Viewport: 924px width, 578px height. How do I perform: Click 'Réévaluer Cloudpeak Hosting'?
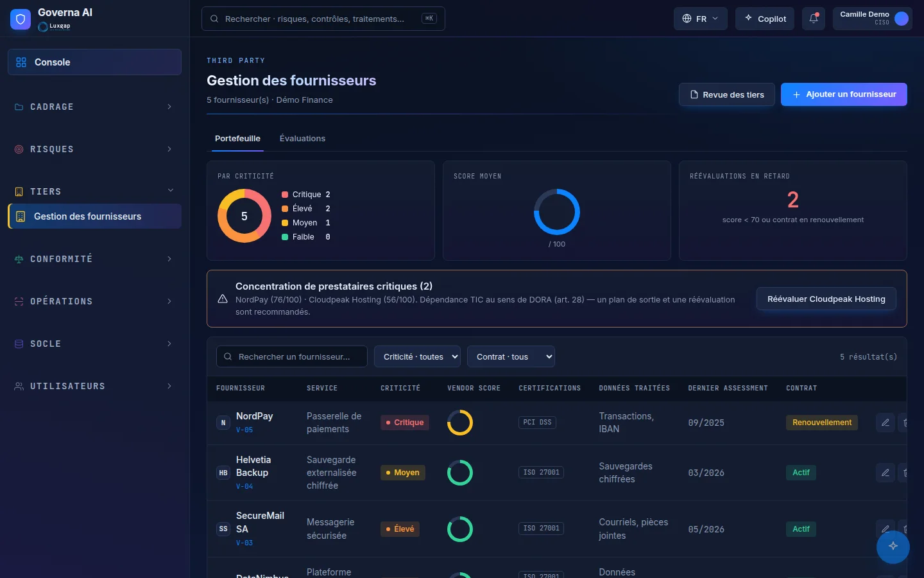(x=826, y=299)
